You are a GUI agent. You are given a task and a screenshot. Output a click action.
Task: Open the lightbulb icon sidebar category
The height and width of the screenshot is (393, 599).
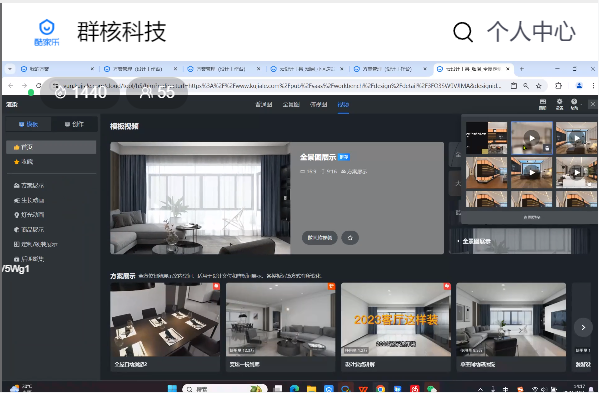[x=29, y=215]
